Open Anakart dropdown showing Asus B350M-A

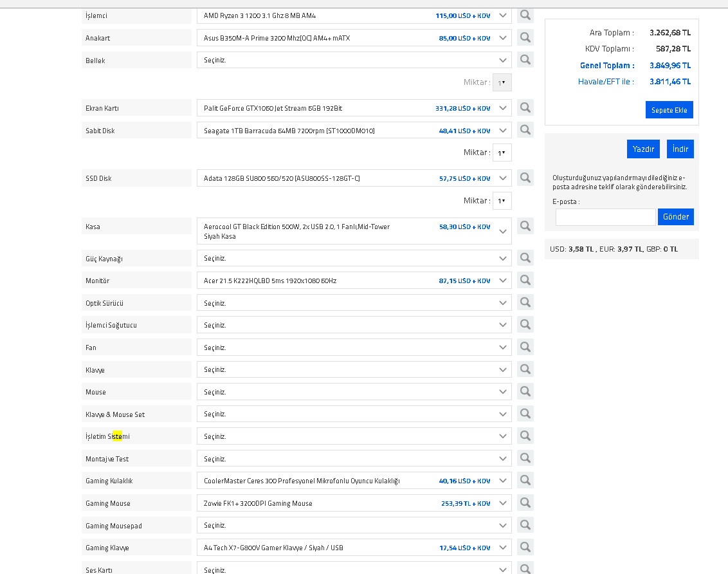tap(354, 38)
